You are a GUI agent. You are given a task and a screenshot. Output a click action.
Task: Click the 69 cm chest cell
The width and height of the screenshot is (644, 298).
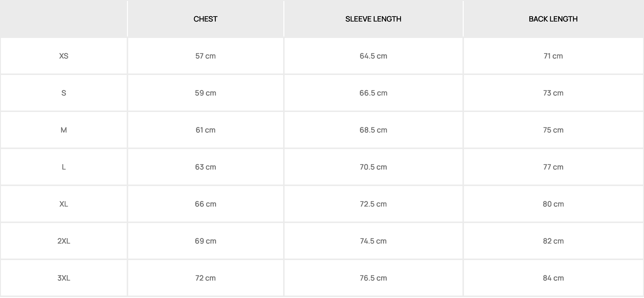[x=205, y=241]
